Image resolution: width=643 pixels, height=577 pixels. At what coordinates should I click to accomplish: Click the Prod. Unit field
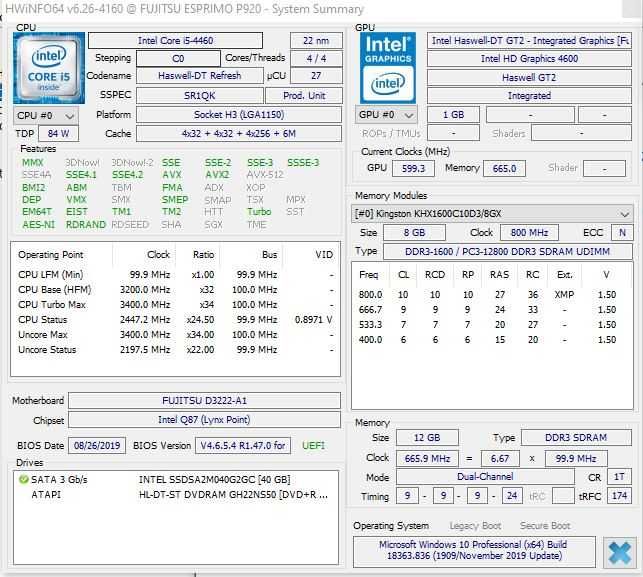(304, 96)
